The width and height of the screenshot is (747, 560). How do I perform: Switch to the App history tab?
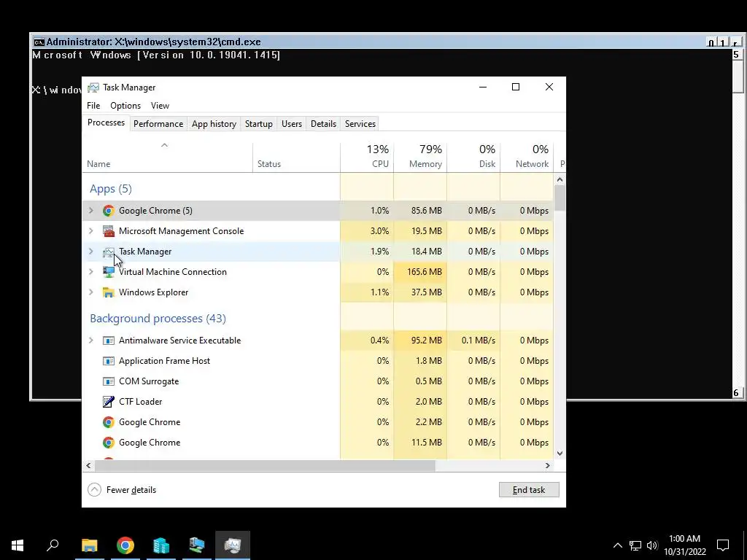point(214,124)
